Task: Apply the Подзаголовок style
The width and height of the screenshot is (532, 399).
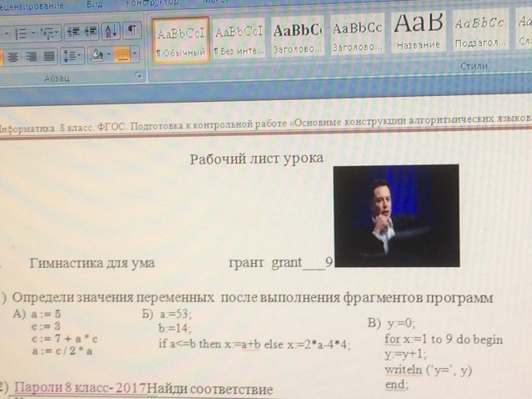Action: [x=480, y=30]
